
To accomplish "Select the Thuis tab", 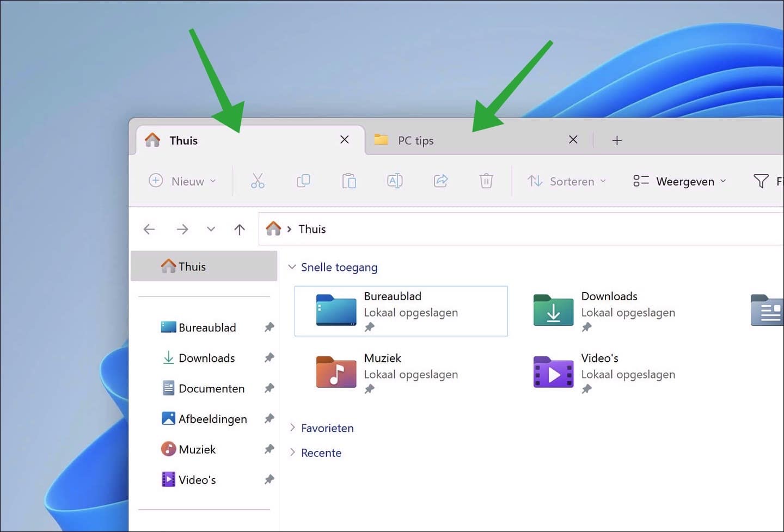I will (183, 140).
